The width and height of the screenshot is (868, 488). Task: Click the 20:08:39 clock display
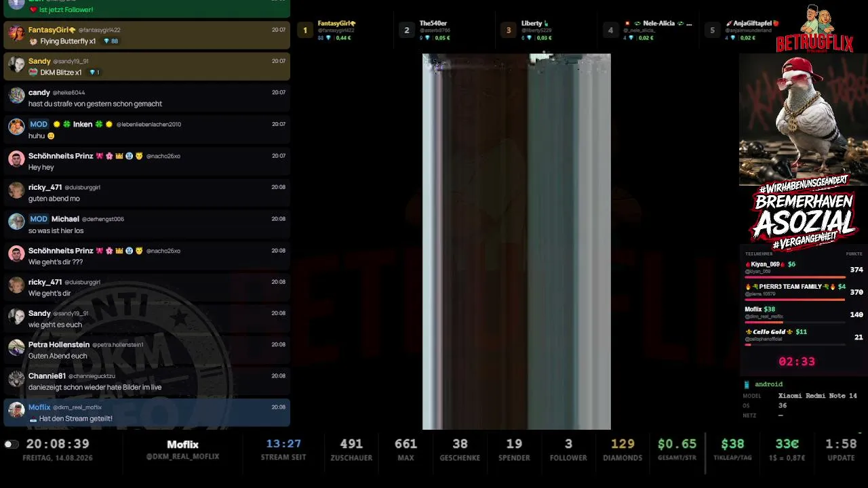[58, 444]
